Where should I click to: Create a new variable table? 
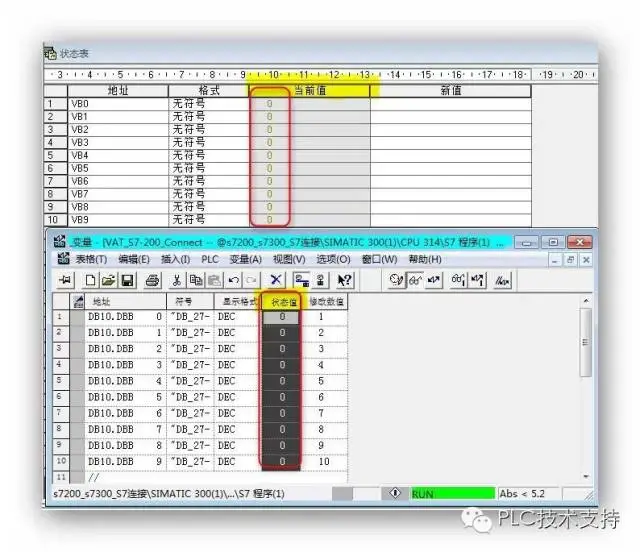91,280
